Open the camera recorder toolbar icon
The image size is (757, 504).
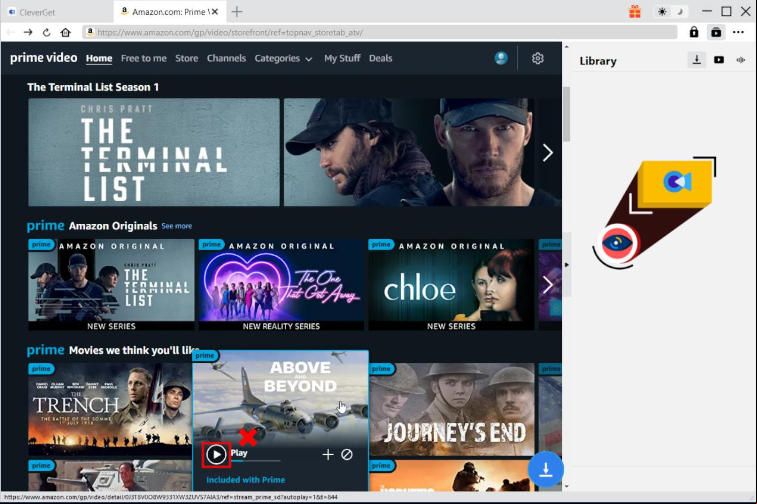coord(716,32)
